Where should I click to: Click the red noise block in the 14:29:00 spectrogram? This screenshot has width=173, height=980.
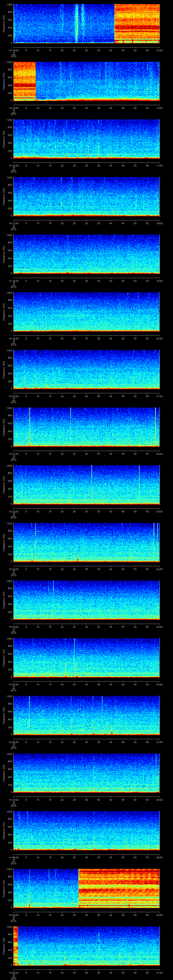[119, 888]
